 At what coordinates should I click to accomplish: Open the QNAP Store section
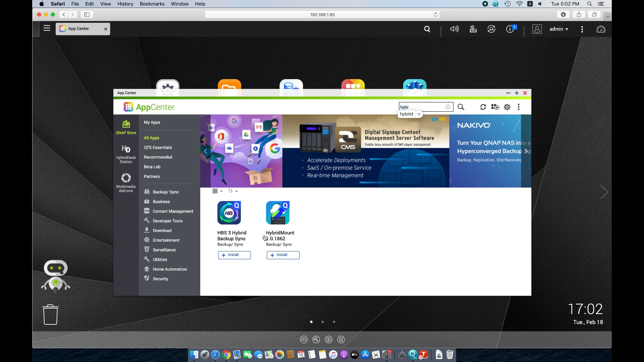pyautogui.click(x=126, y=127)
